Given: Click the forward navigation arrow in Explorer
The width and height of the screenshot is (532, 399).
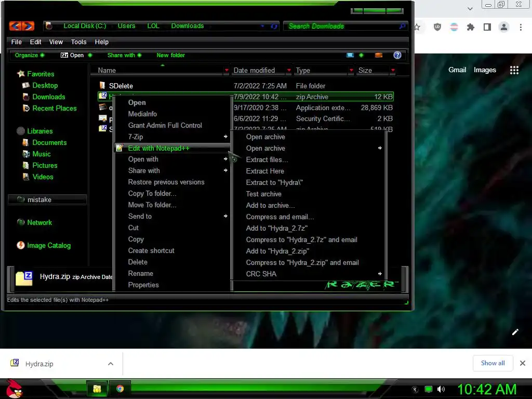Looking at the screenshot, I should [x=29, y=26].
